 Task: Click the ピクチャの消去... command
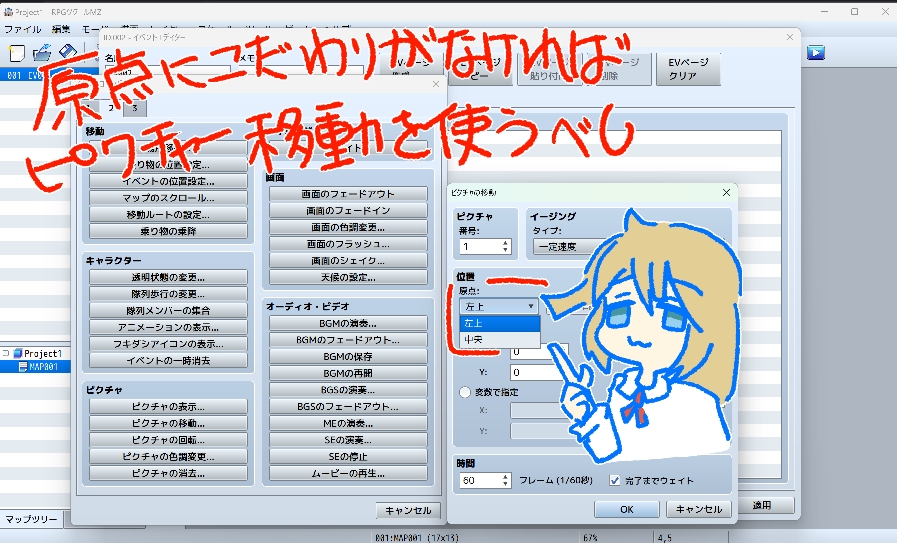168,473
